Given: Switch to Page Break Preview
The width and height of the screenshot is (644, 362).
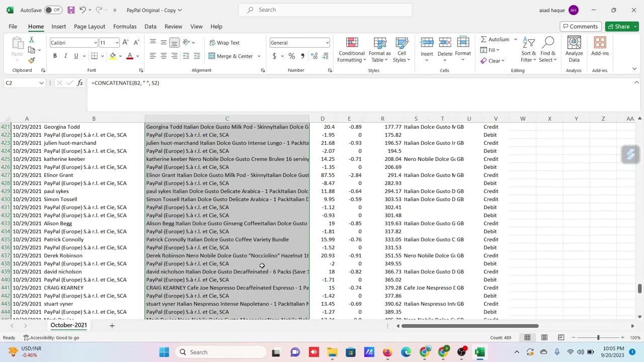Looking at the screenshot, I should click(x=561, y=337).
